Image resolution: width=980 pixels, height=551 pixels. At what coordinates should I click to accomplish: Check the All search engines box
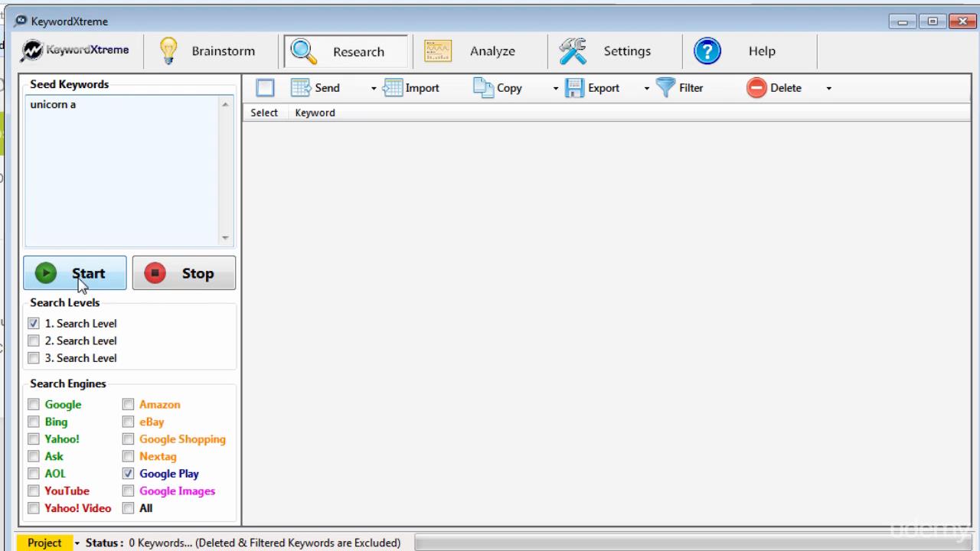pos(129,508)
